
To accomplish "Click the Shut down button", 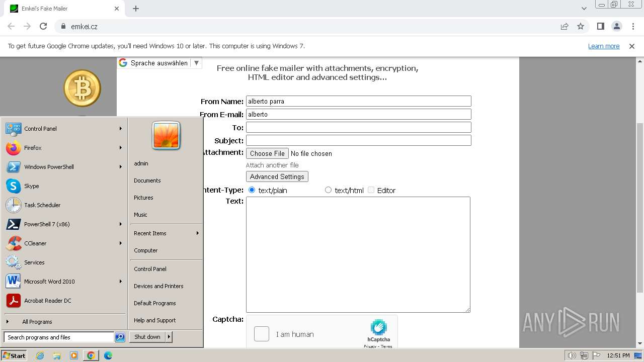I will [147, 337].
